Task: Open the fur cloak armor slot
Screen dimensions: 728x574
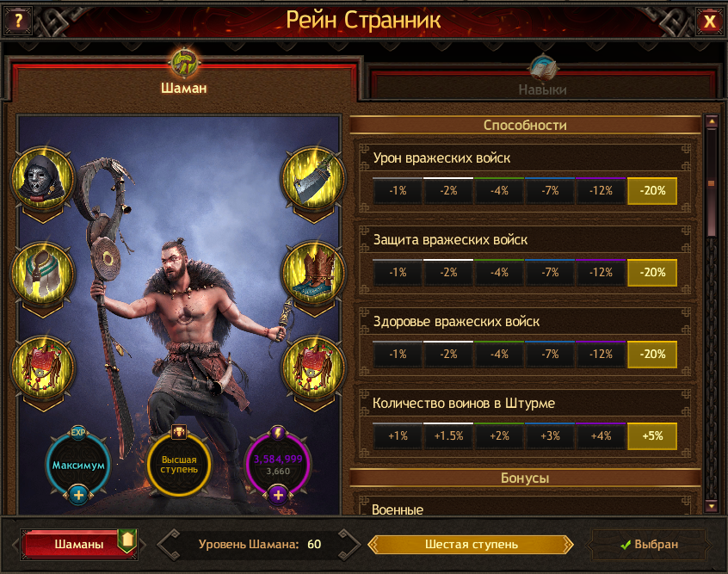Action: pos(42,274)
